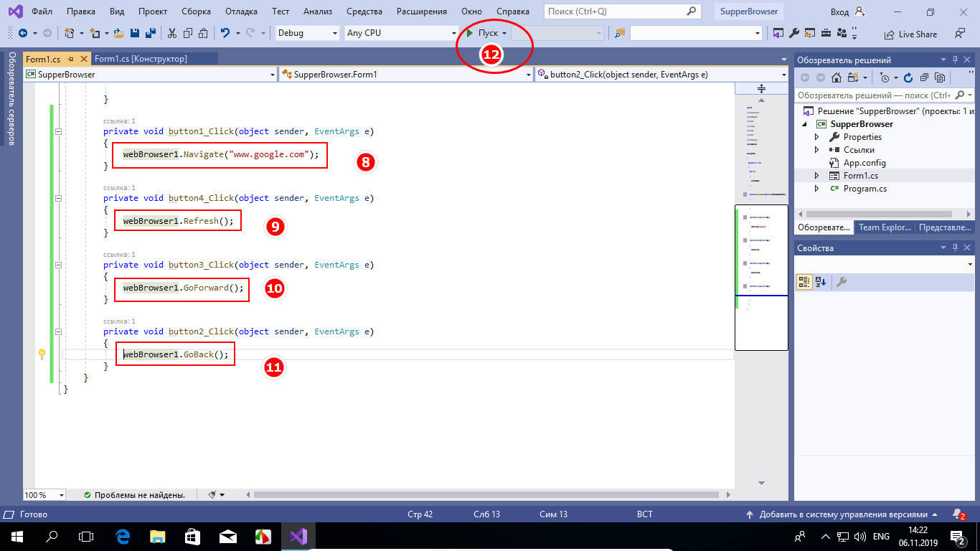
Task: Click the Cut scissors icon
Action: [172, 33]
